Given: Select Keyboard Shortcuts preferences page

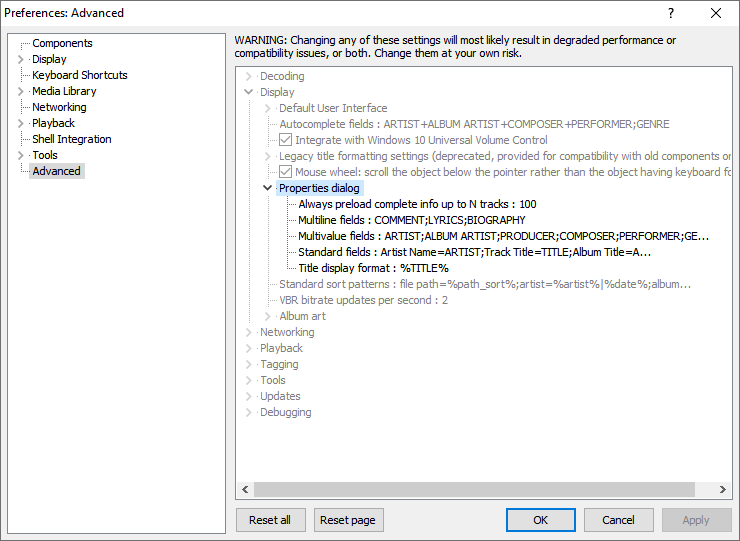Looking at the screenshot, I should pyautogui.click(x=80, y=75).
